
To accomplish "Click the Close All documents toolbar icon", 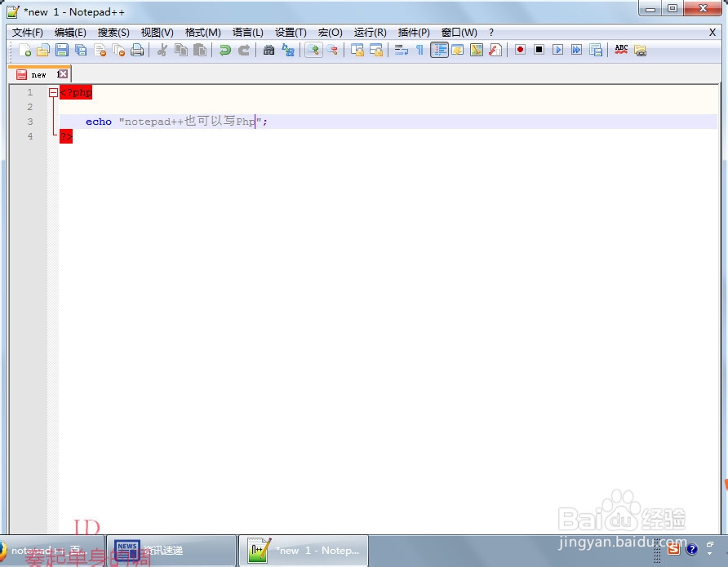I will click(118, 50).
